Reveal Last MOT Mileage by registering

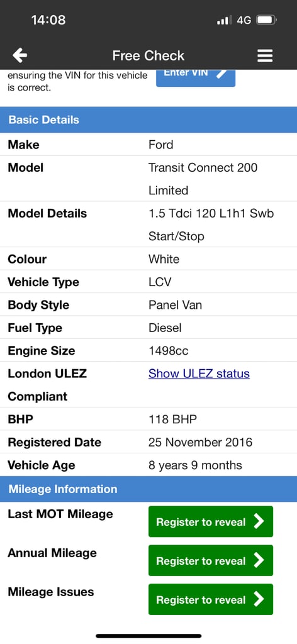pos(210,521)
